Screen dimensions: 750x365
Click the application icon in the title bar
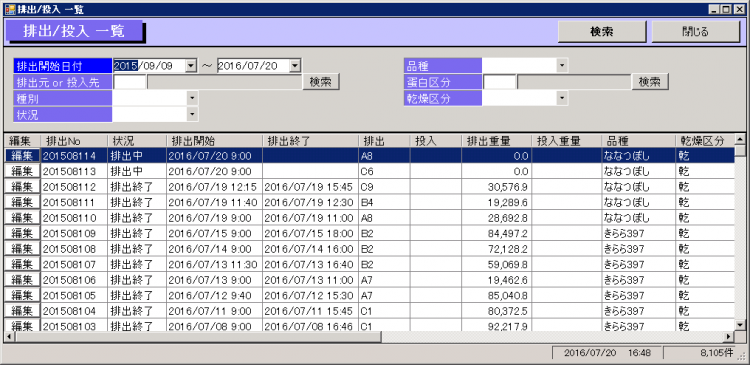pyautogui.click(x=10, y=9)
